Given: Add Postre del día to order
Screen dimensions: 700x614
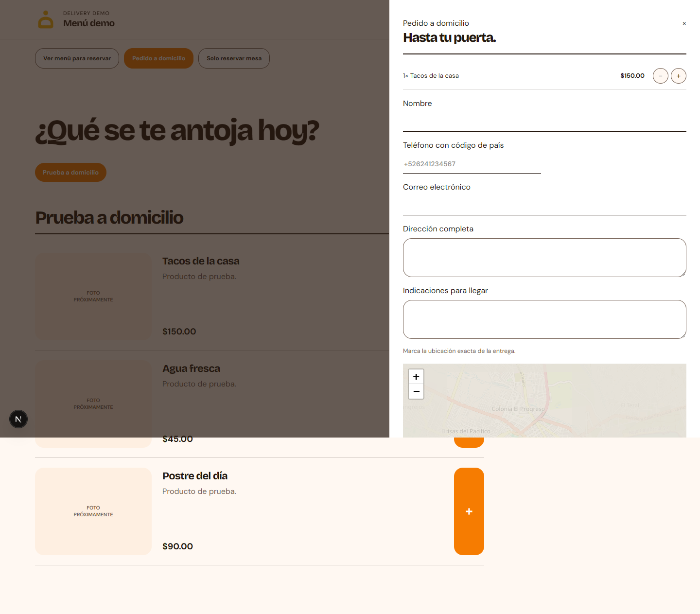Looking at the screenshot, I should tap(469, 511).
